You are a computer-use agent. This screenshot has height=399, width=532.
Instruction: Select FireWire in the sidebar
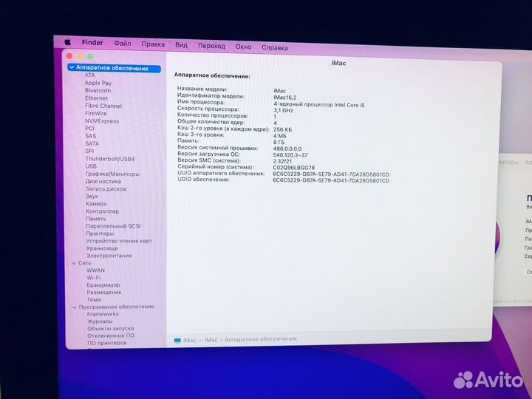click(x=95, y=113)
